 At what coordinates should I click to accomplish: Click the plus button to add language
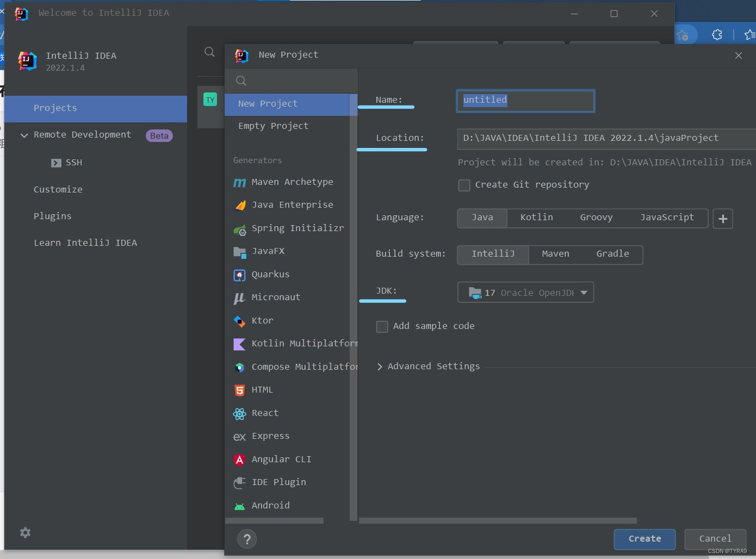point(723,219)
